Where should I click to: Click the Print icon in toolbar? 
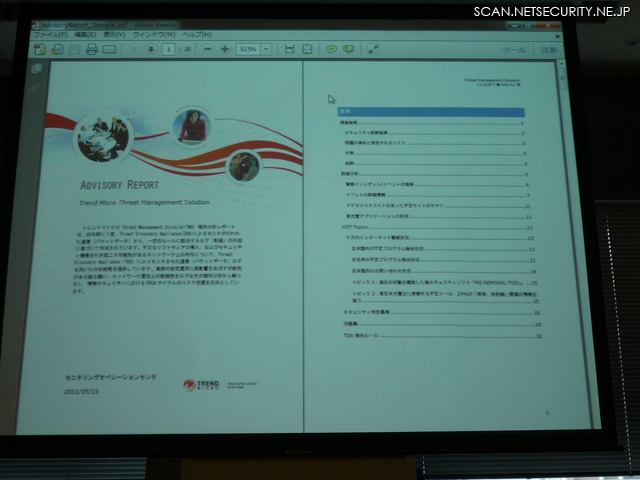92,48
